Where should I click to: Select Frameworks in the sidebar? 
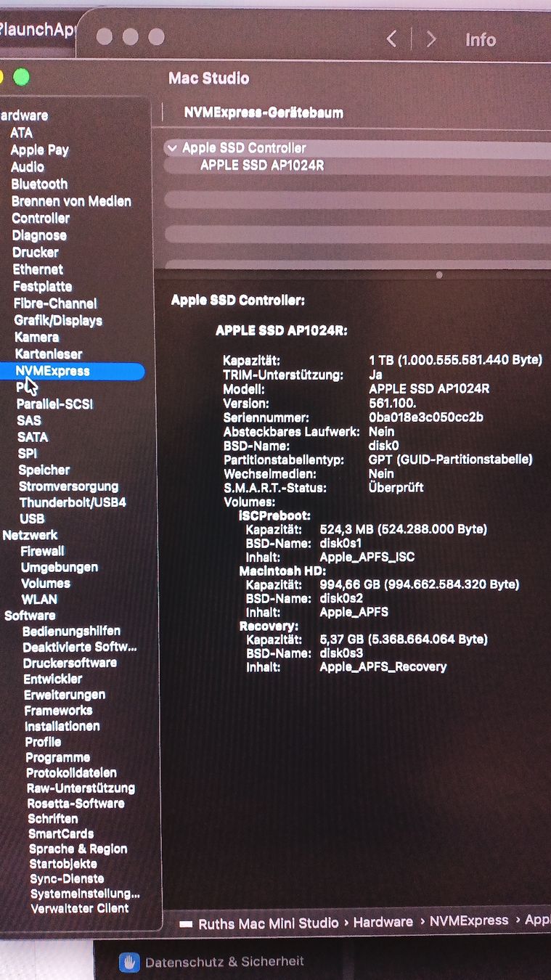tap(58, 711)
